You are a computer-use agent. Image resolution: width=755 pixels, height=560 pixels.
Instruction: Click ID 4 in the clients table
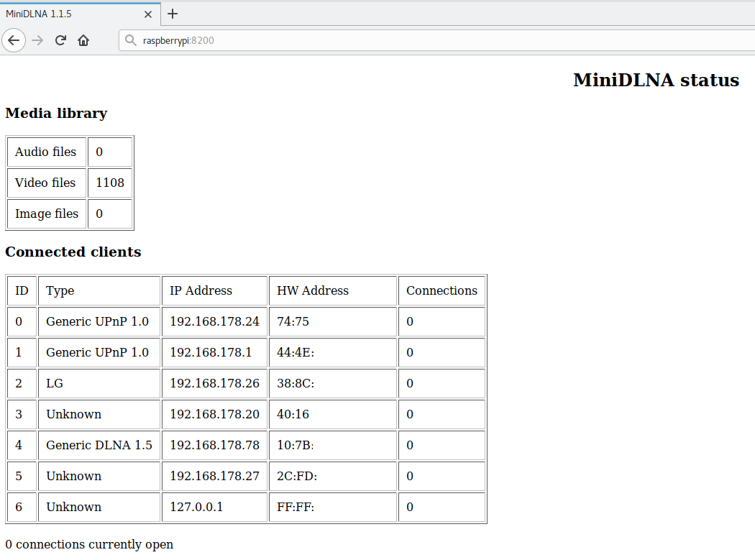tap(22, 445)
